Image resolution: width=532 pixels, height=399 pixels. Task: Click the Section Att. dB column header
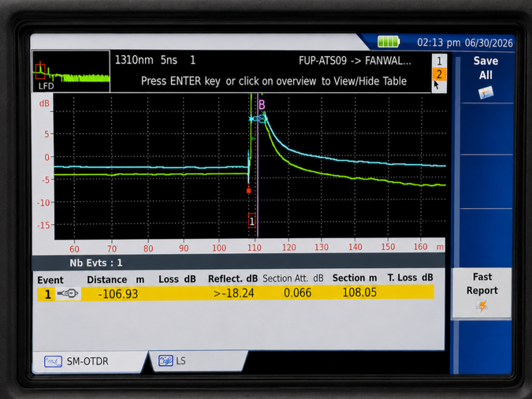293,278
